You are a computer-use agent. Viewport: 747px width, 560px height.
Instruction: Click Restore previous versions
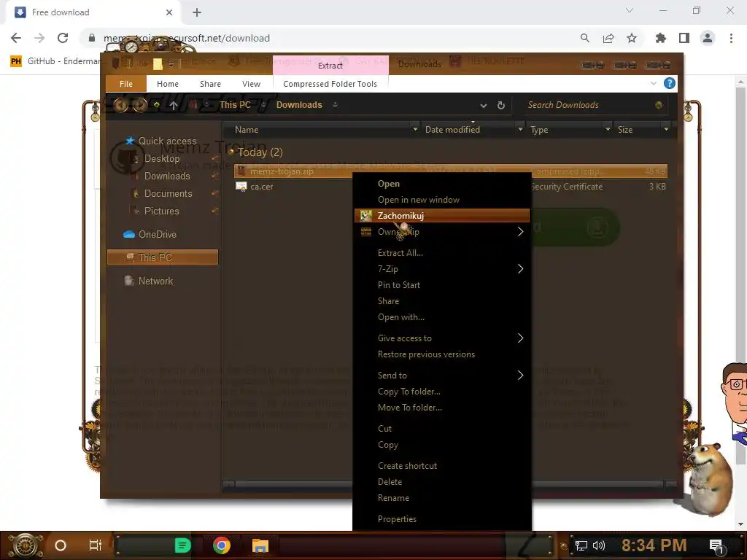(426, 354)
